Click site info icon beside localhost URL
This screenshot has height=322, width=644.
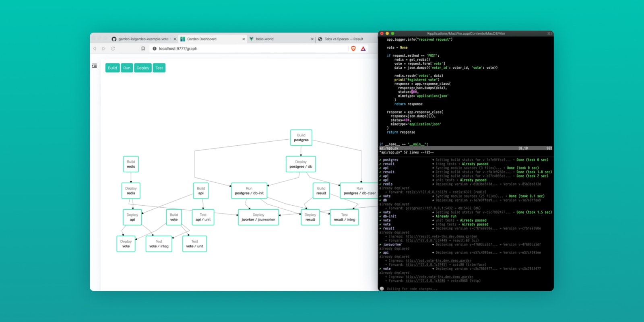pos(155,49)
